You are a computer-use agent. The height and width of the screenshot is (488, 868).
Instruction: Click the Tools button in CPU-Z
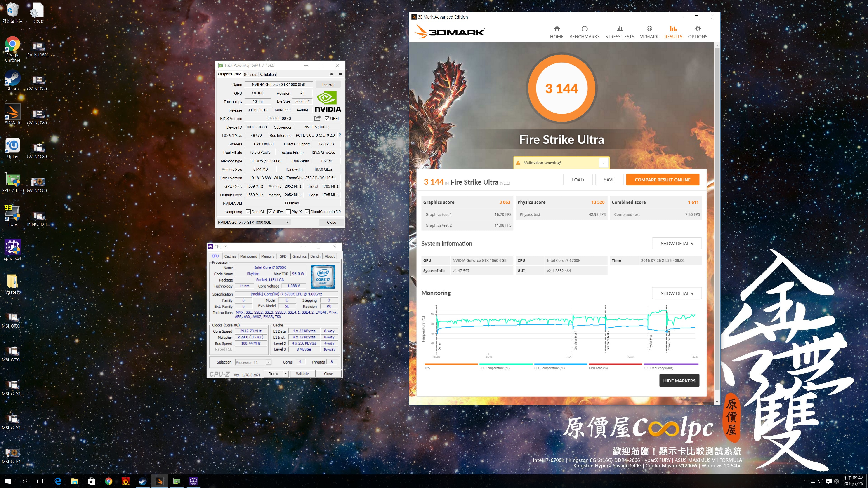tap(274, 373)
